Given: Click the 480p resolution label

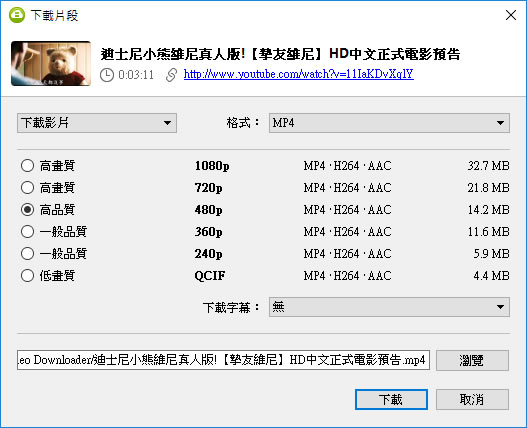Looking at the screenshot, I should coord(208,210).
